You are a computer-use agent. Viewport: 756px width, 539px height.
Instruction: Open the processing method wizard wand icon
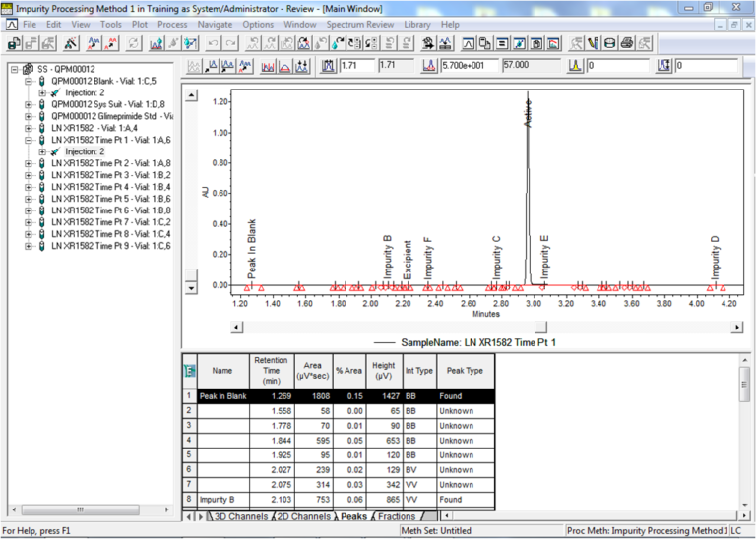(x=71, y=44)
